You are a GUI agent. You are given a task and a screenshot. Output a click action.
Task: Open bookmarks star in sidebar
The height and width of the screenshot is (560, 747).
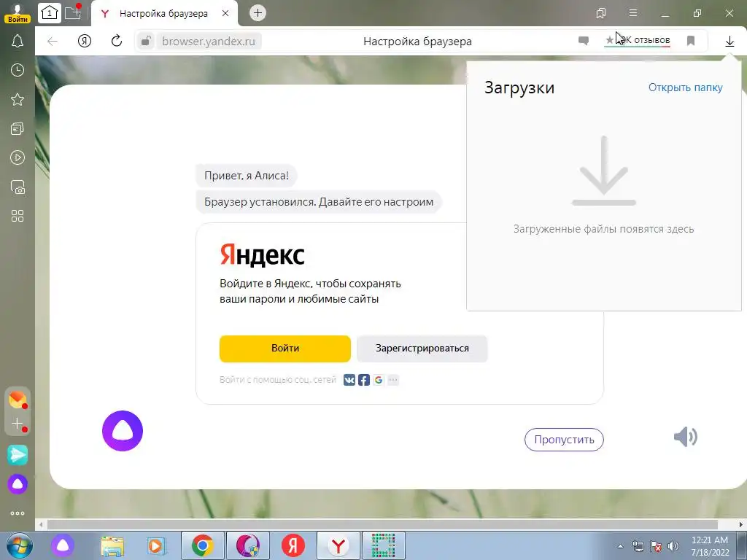(x=18, y=99)
